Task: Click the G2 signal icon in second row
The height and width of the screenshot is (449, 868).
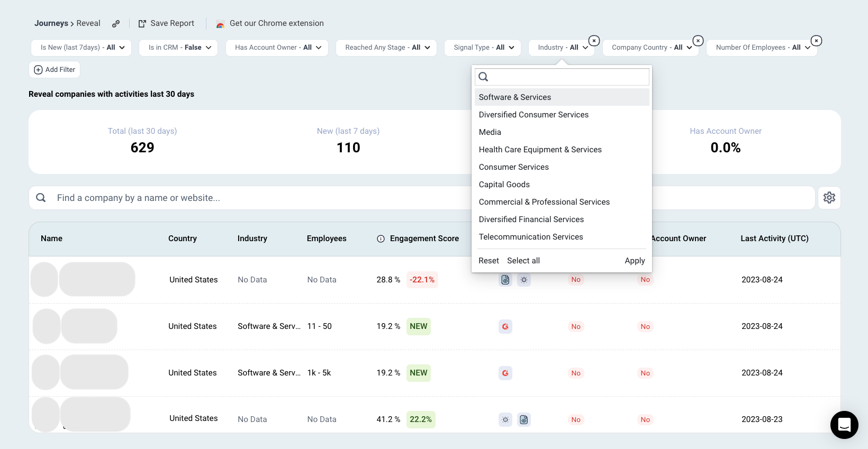Action: 505,327
